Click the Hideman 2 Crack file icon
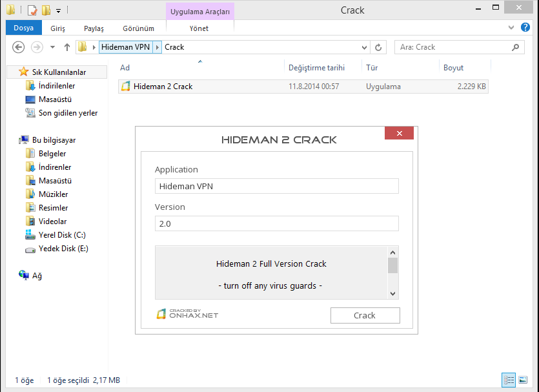 pos(126,87)
